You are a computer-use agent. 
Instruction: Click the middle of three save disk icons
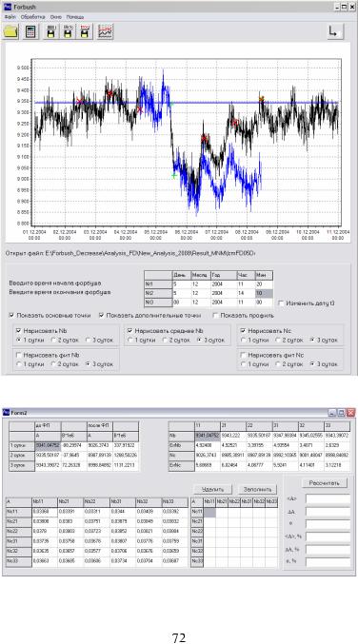coord(68,31)
